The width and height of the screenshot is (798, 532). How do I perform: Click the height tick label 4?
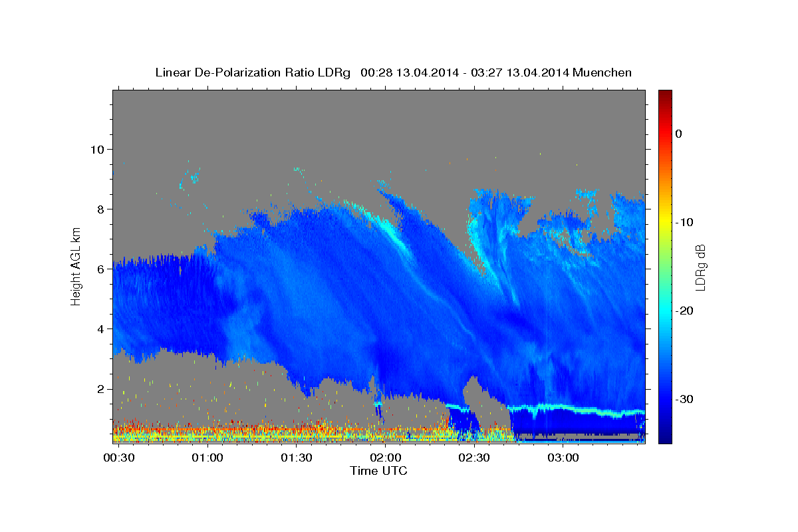pos(100,329)
